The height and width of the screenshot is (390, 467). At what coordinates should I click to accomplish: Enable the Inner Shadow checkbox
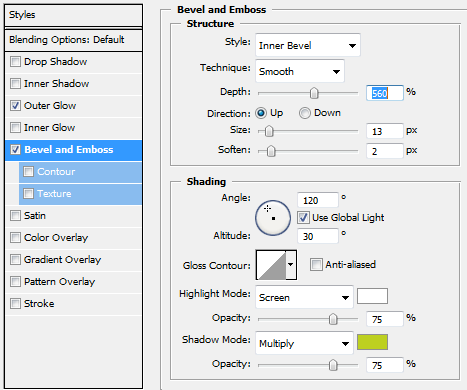tap(15, 84)
